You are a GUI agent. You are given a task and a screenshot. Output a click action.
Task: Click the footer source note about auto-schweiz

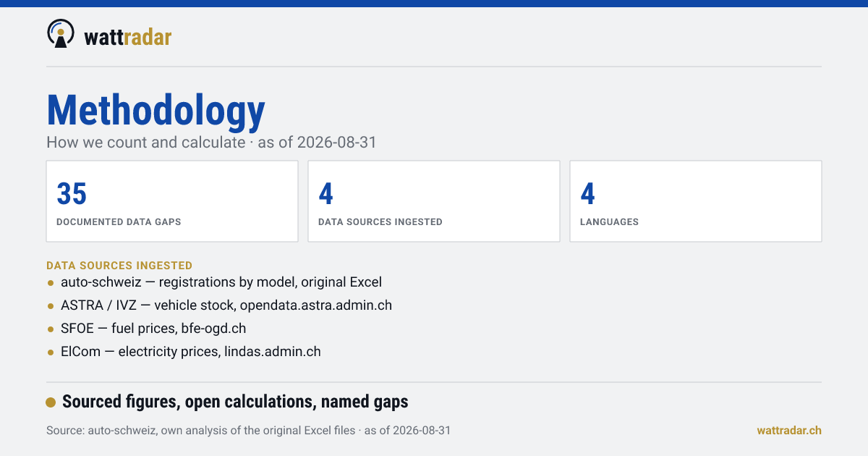coord(248,430)
